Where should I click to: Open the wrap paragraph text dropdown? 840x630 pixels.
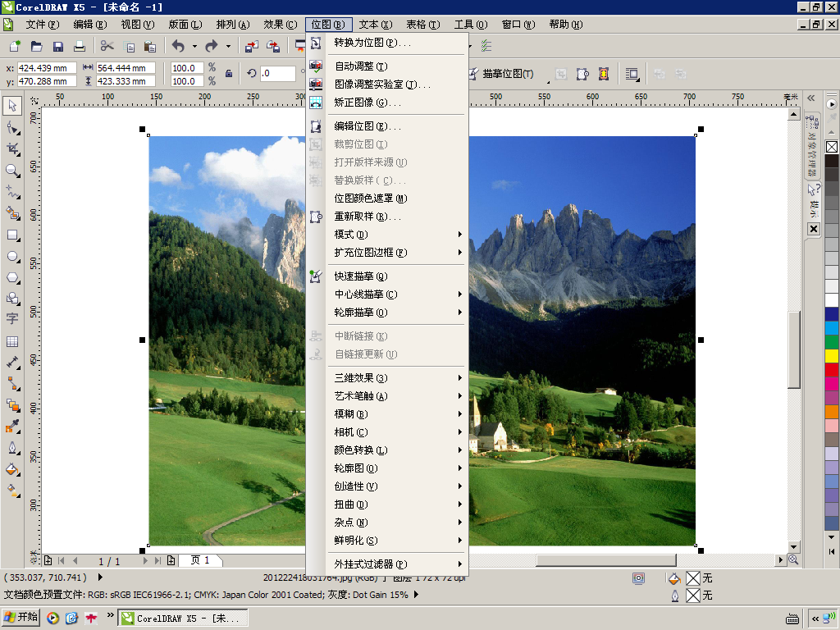pyautogui.click(x=632, y=74)
